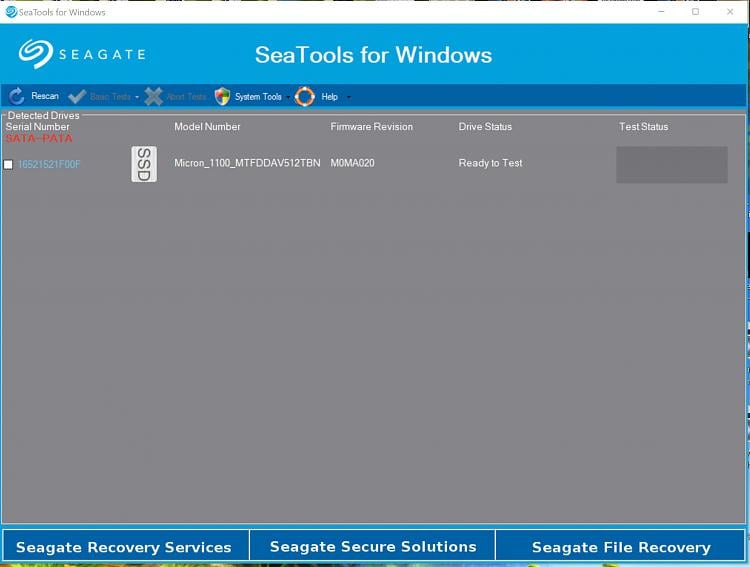750x567 pixels.
Task: Click the red SATA-PATA group label
Action: (x=39, y=138)
